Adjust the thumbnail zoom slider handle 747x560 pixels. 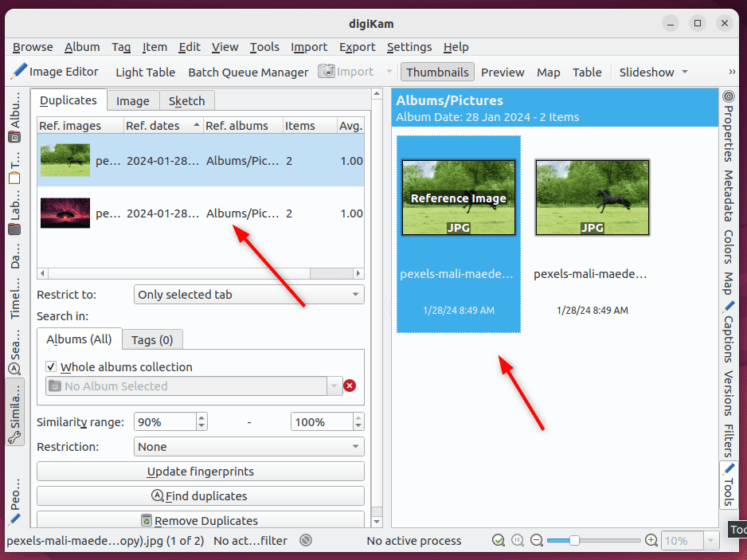(574, 540)
